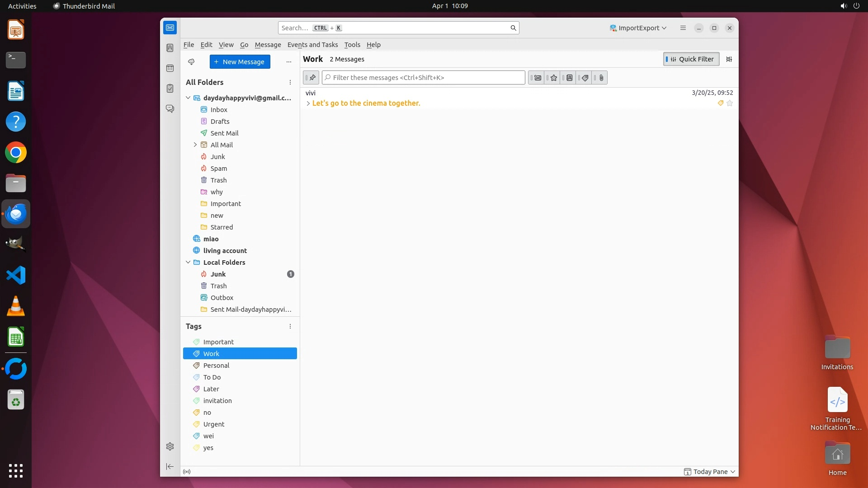Open the Calendar space icon

(170, 68)
